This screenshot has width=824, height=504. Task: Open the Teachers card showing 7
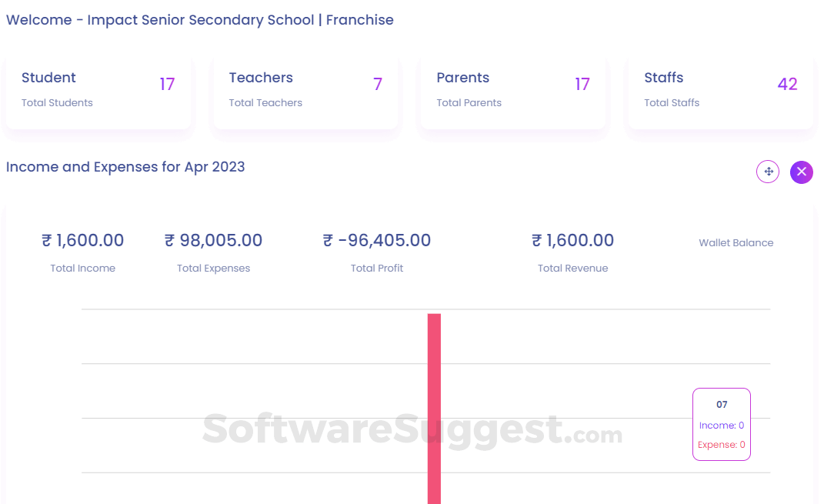point(305,91)
